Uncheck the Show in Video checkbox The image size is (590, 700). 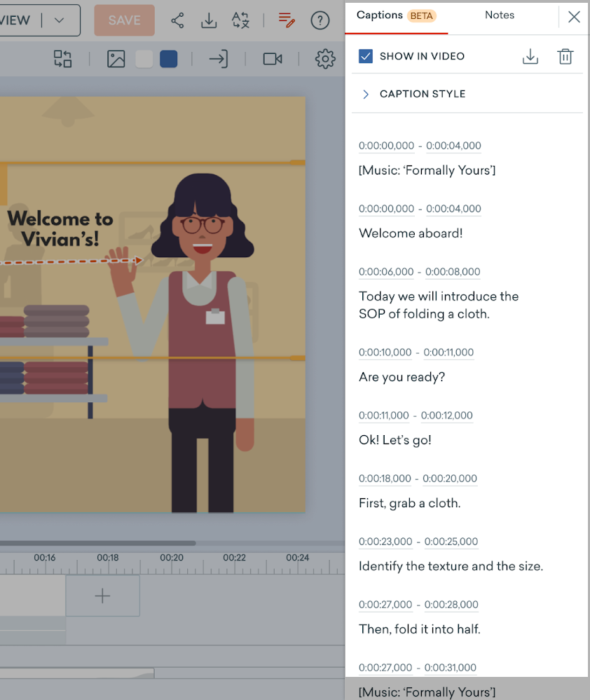(x=366, y=56)
